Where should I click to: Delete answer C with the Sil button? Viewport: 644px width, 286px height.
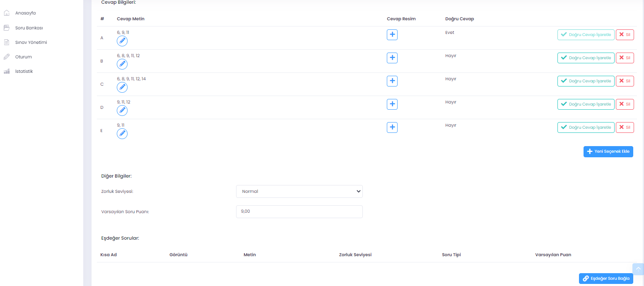coord(625,81)
